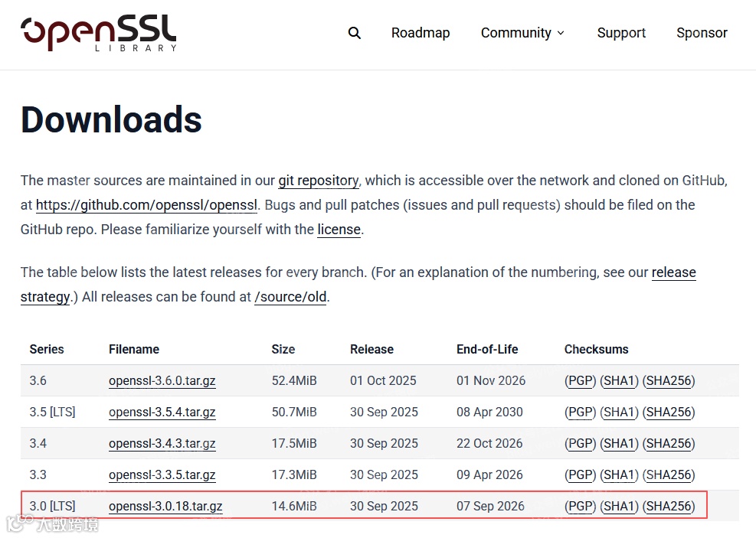
Task: Click the Filename column header
Action: pos(134,349)
